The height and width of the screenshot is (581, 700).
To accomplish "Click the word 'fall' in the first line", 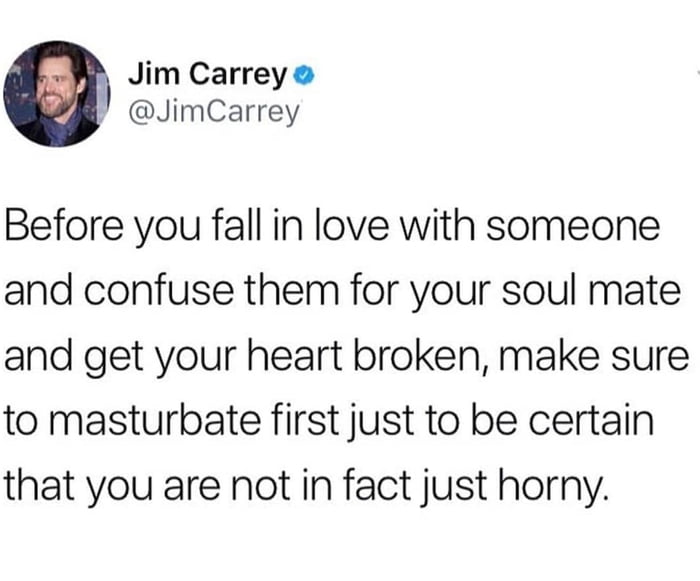I will coord(237,225).
